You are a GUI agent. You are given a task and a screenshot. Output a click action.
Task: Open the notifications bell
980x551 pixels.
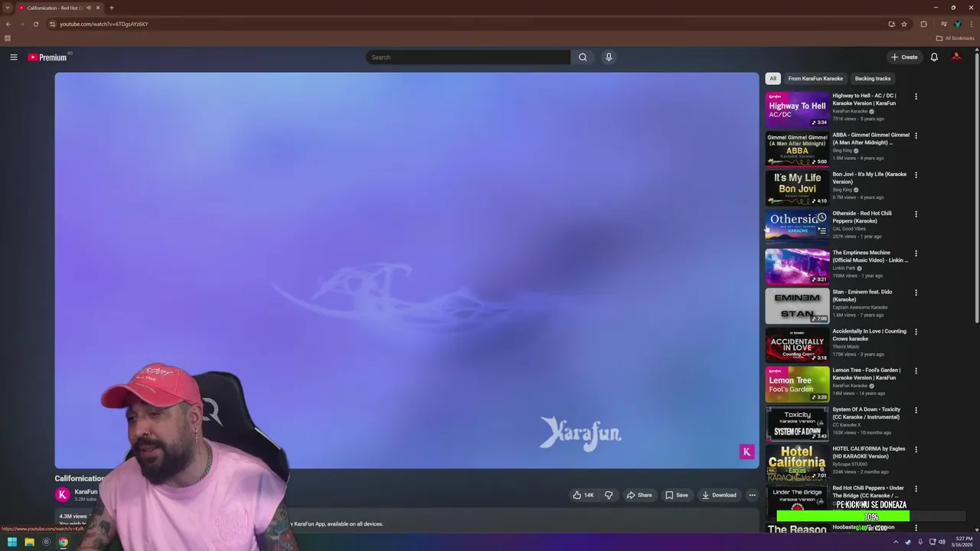[x=934, y=57]
